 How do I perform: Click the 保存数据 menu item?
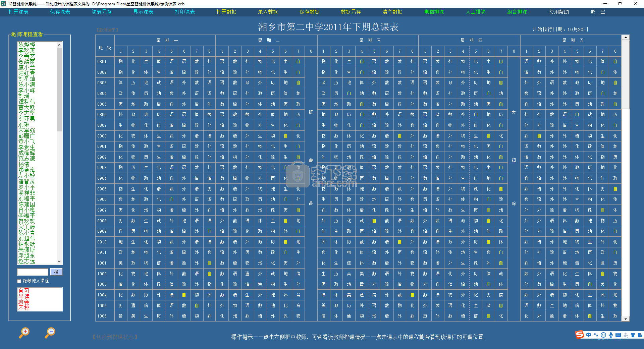pyautogui.click(x=310, y=12)
